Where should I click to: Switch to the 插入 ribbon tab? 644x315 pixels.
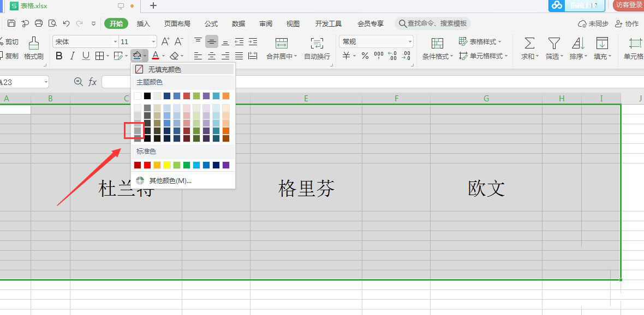tap(144, 24)
